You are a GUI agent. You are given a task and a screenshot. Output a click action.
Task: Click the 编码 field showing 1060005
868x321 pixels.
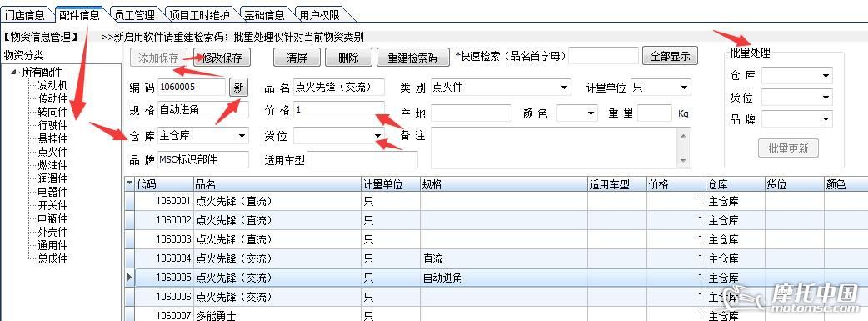point(192,87)
